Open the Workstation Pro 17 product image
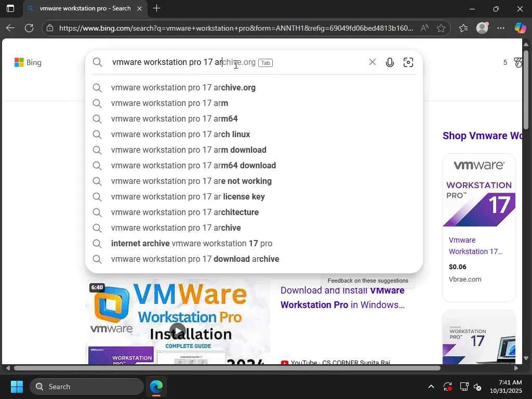The width and height of the screenshot is (532, 399). (478, 190)
